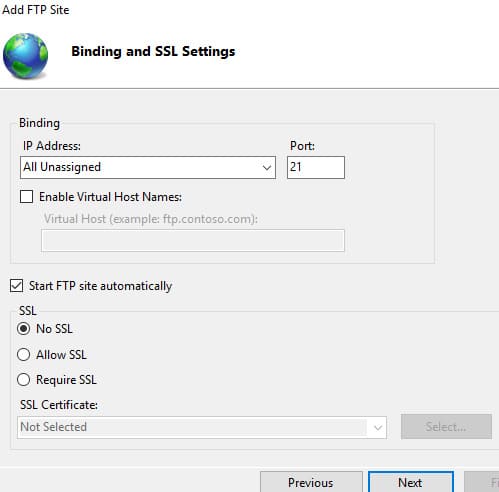
Task: Go back with the Previous button
Action: [311, 482]
